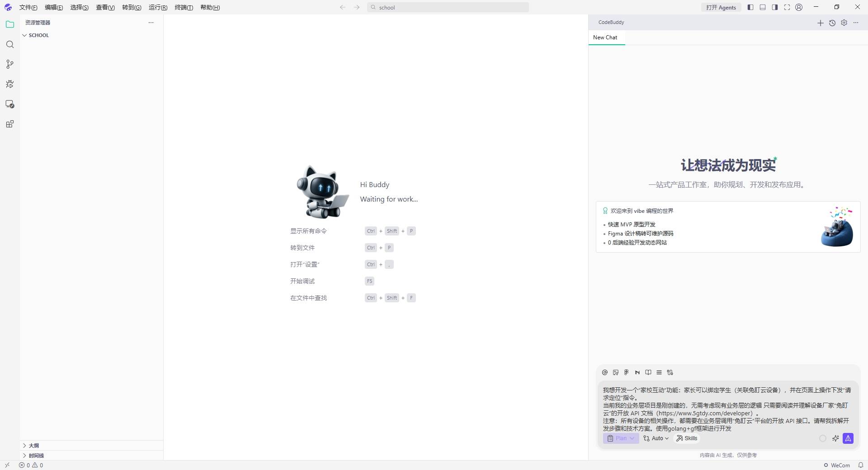The width and height of the screenshot is (868, 470).
Task: Click the list lines icon in chat toolbar
Action: click(x=659, y=372)
